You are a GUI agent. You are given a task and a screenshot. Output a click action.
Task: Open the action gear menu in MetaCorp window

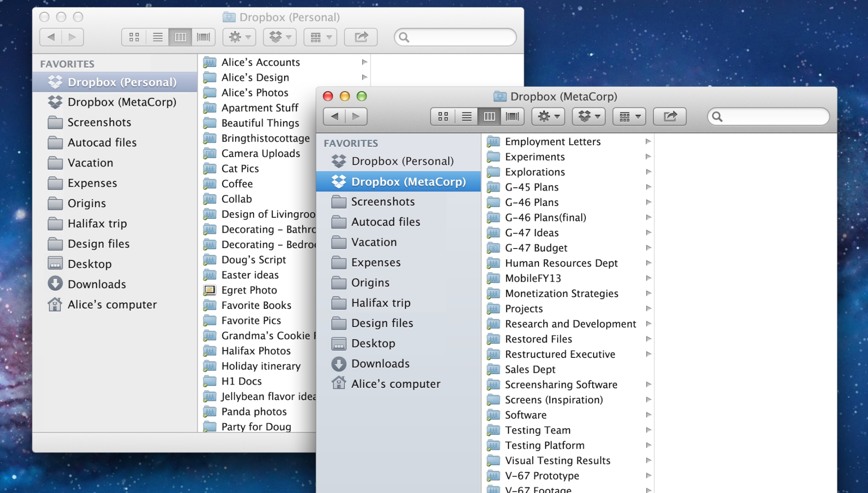pyautogui.click(x=548, y=117)
